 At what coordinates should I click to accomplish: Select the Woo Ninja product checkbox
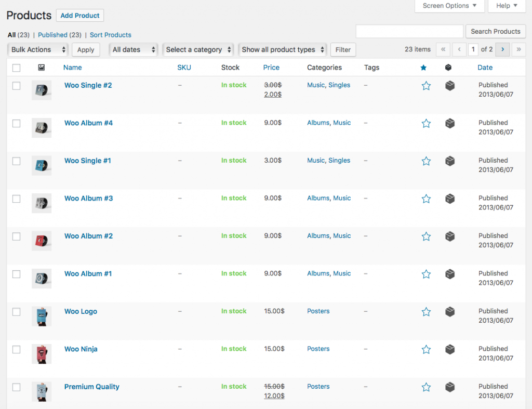tap(16, 349)
